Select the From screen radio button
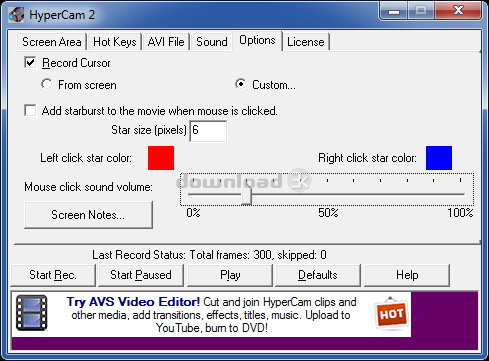Image resolution: width=489 pixels, height=361 pixels. [47, 84]
